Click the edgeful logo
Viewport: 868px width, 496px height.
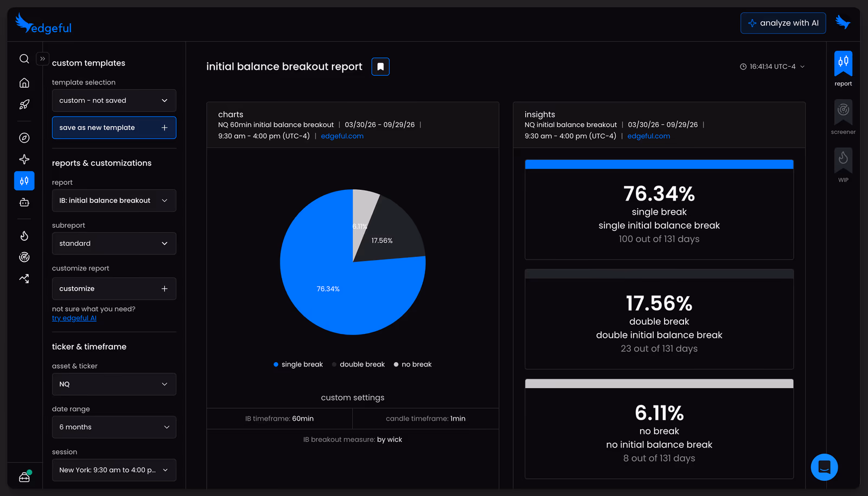[43, 24]
